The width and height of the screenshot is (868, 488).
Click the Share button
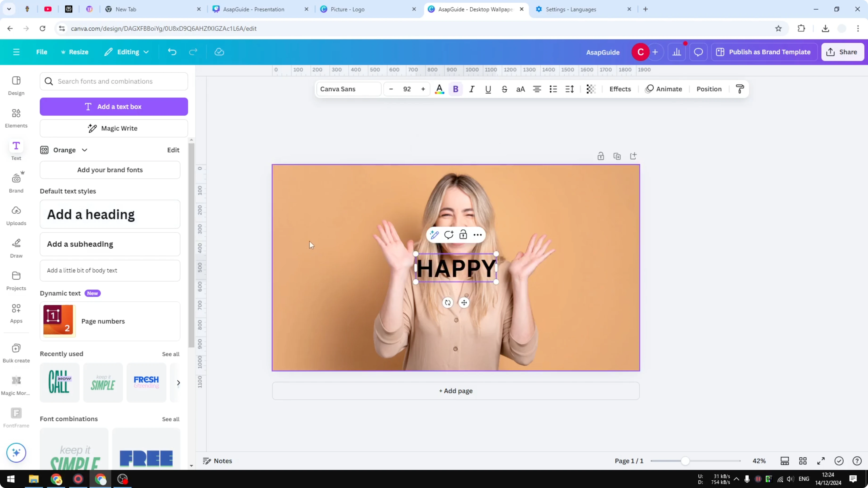[842, 52]
